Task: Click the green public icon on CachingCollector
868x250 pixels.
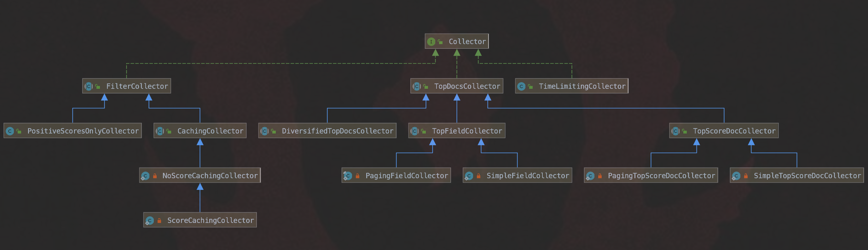Action: pyautogui.click(x=169, y=131)
